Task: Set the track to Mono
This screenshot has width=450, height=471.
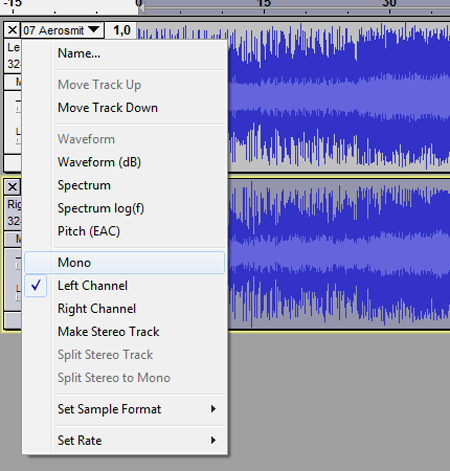Action: 125,263
